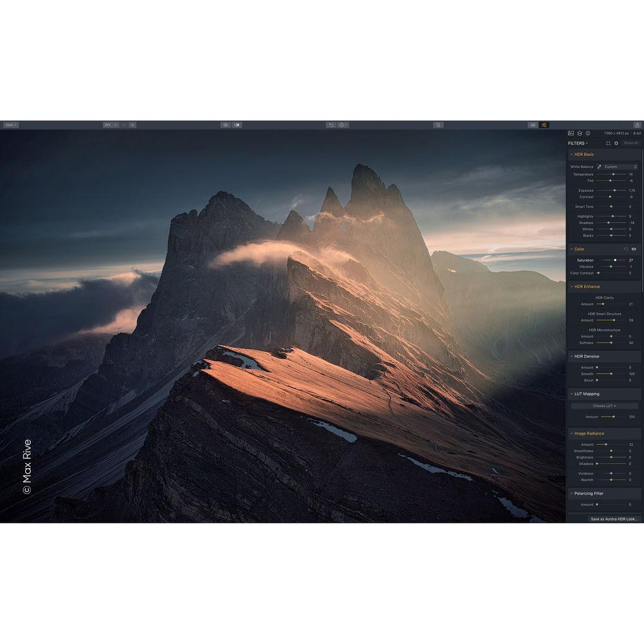
Task: Click the layers icon in the right panel header
Action: [x=581, y=133]
